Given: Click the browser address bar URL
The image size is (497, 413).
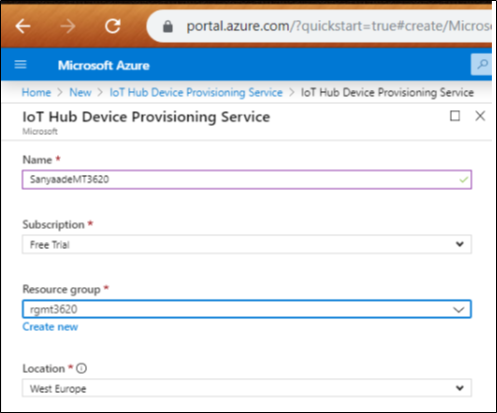Looking at the screenshot, I should tap(338, 26).
